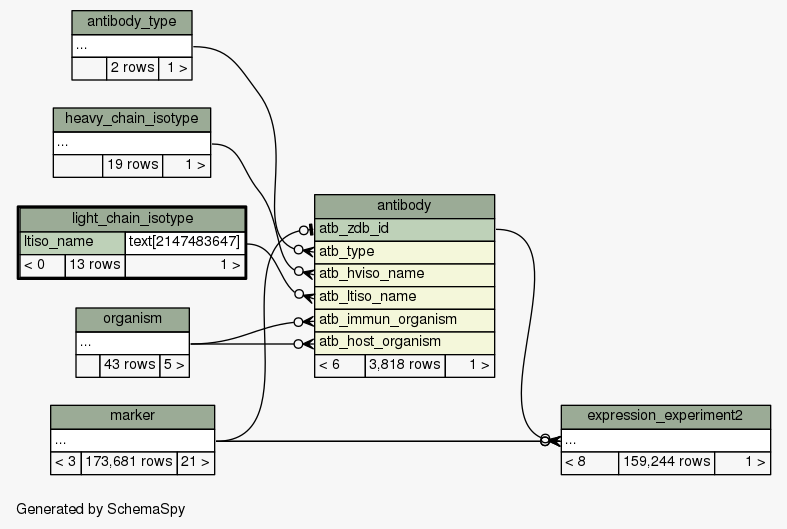
Task: Expand the ellipsis row in antibody_type
Action: (x=132, y=46)
